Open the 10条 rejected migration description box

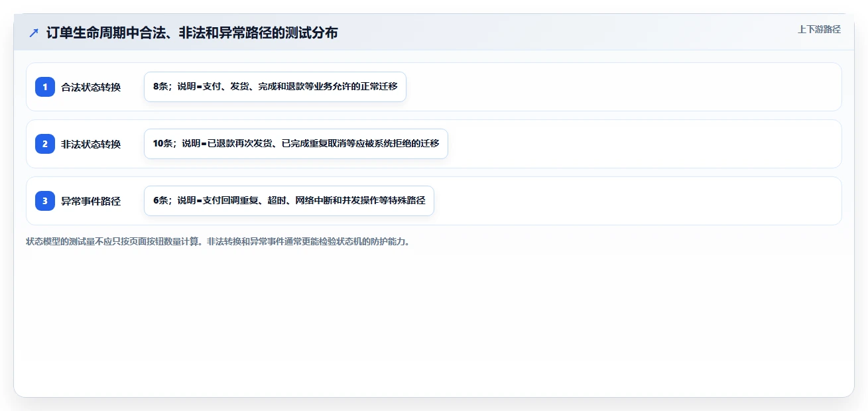click(296, 144)
